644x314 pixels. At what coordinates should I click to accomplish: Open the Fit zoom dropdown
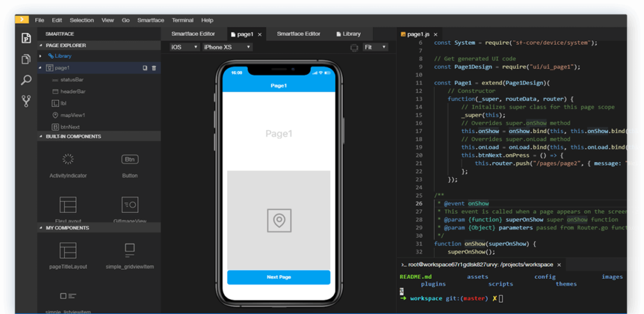(x=375, y=47)
